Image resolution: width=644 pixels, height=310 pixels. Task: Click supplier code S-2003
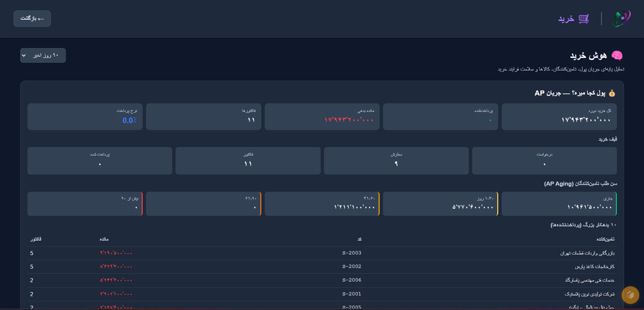(352, 253)
